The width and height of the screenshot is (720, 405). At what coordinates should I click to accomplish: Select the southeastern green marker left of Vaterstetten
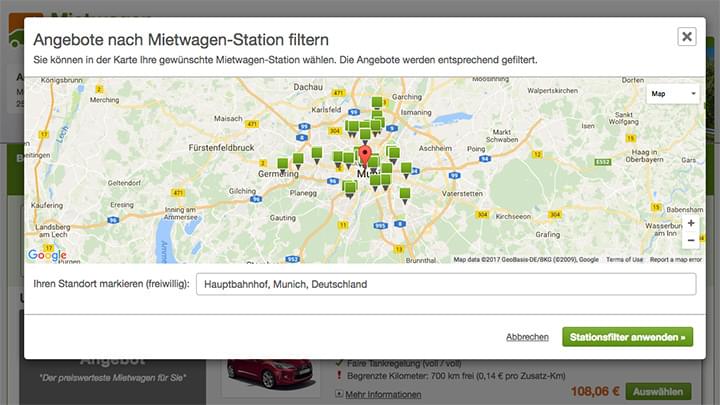[405, 195]
